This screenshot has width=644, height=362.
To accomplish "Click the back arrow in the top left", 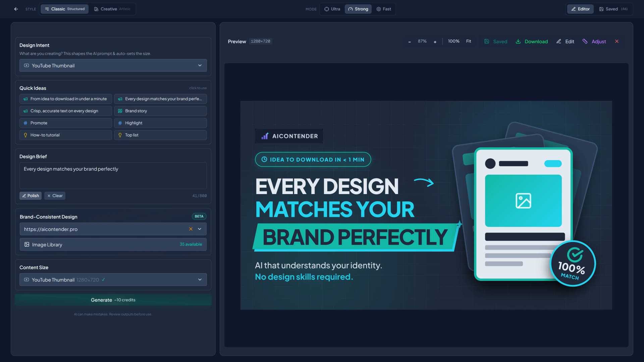I will coord(16,9).
